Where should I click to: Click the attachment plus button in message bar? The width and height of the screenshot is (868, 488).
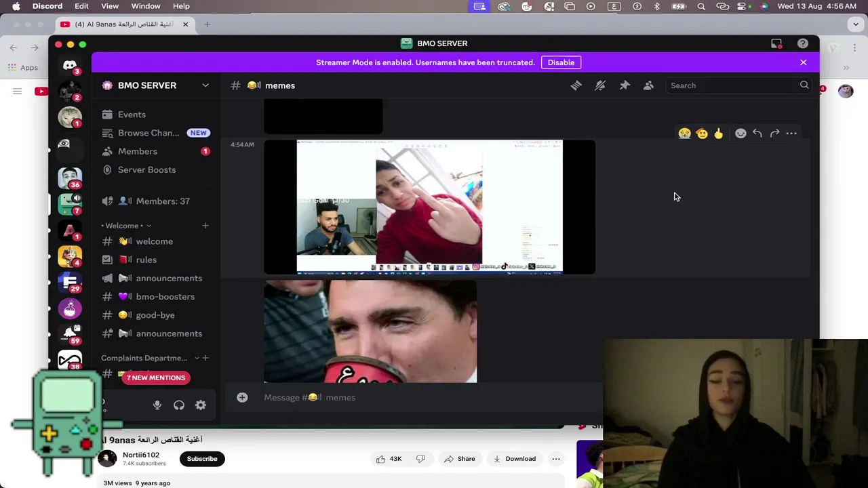point(242,398)
